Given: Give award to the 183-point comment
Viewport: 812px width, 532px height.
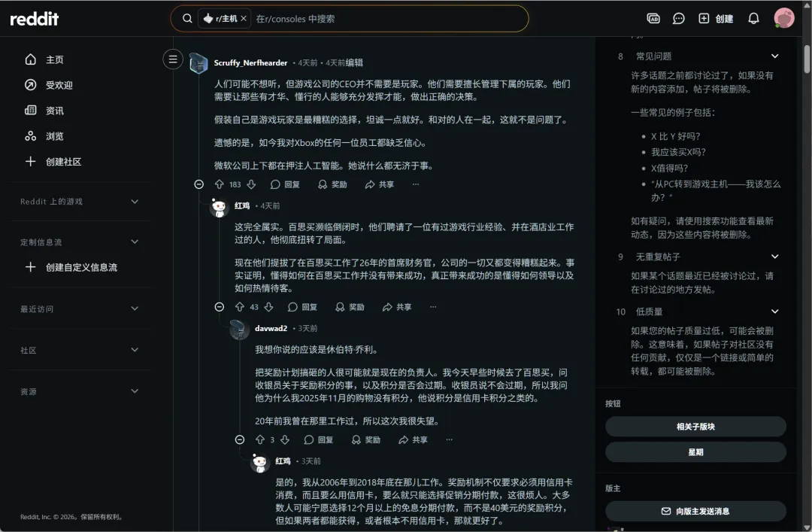Looking at the screenshot, I should point(332,184).
